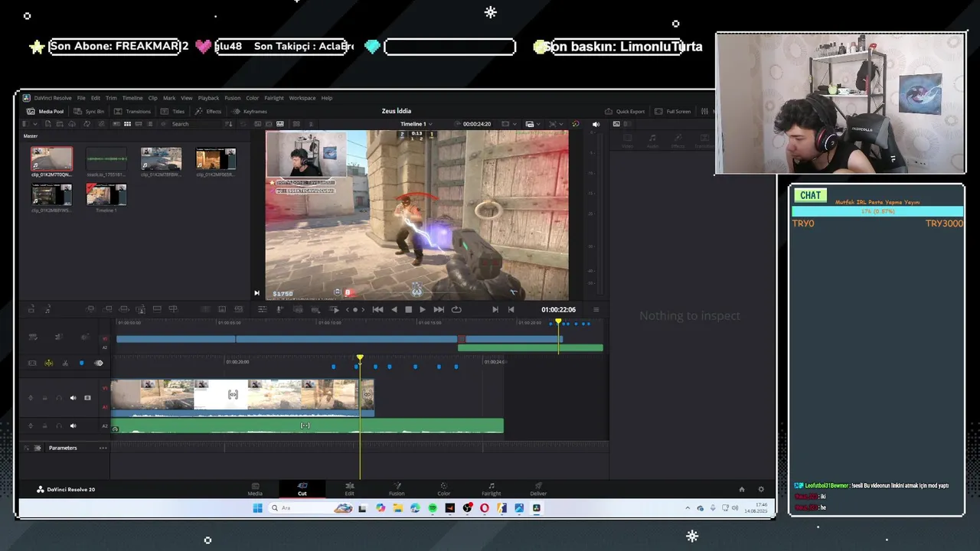Lock the V1 track

click(44, 397)
